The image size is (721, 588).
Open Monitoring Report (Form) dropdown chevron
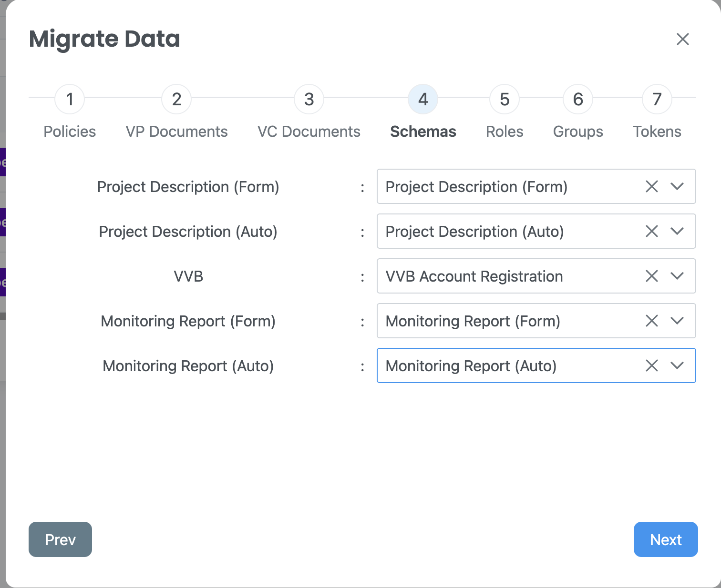(x=677, y=321)
